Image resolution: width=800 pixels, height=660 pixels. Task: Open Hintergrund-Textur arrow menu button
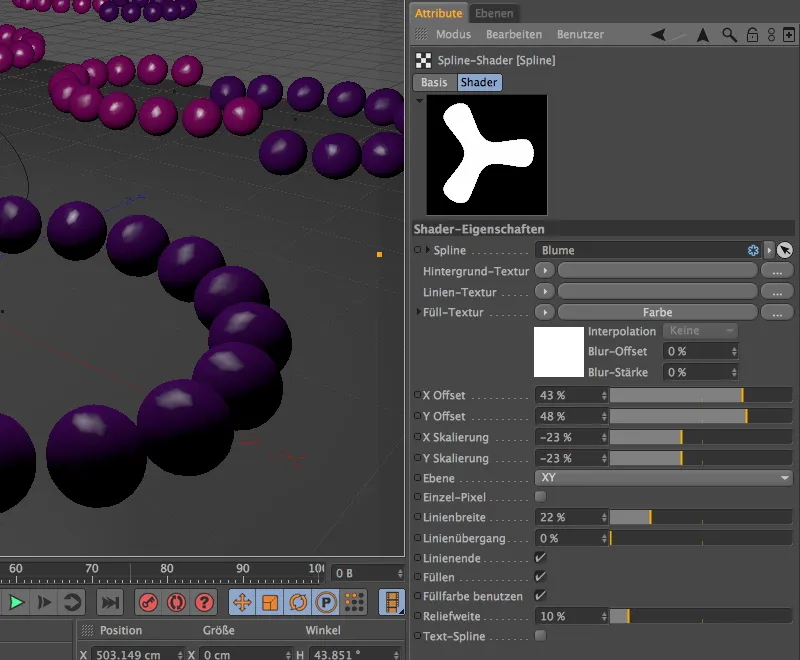click(545, 270)
